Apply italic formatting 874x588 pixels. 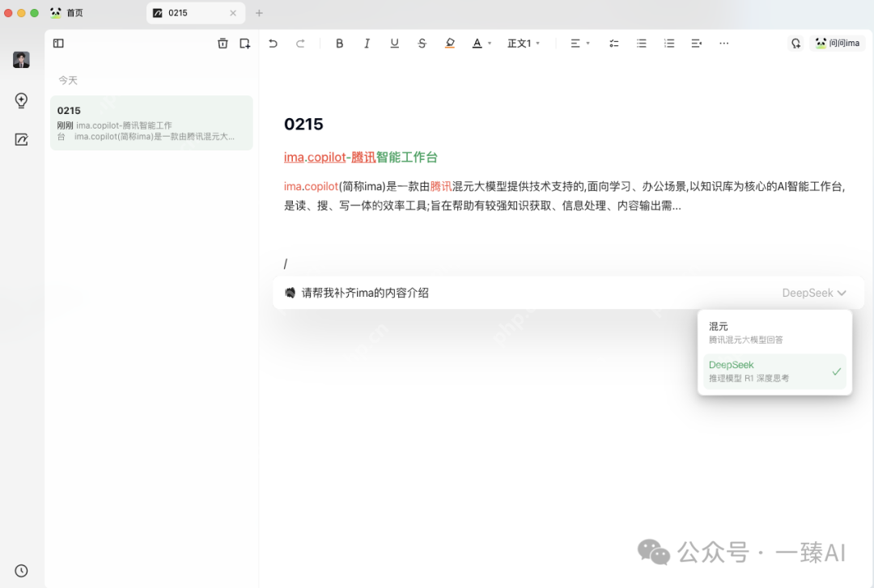coord(367,43)
